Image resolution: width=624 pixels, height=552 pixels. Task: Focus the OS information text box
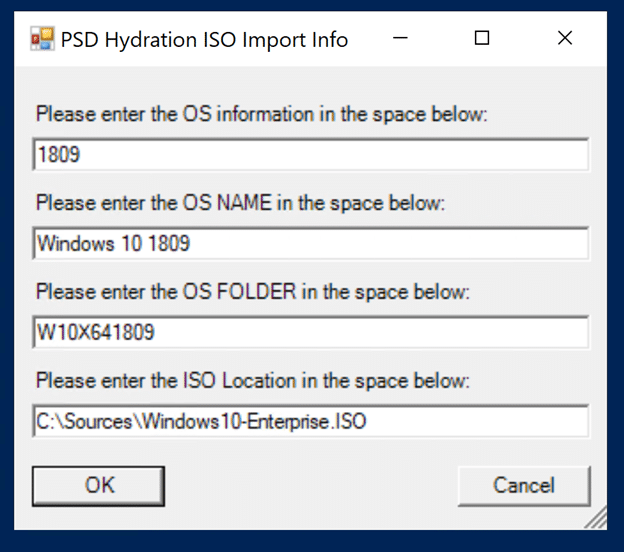(x=310, y=154)
